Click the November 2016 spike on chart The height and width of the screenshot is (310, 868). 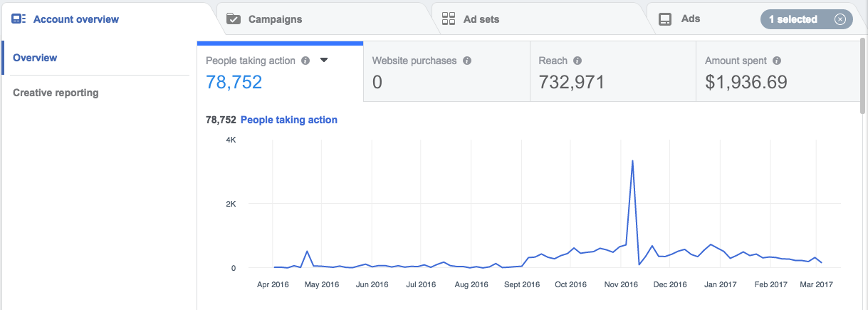(632, 162)
